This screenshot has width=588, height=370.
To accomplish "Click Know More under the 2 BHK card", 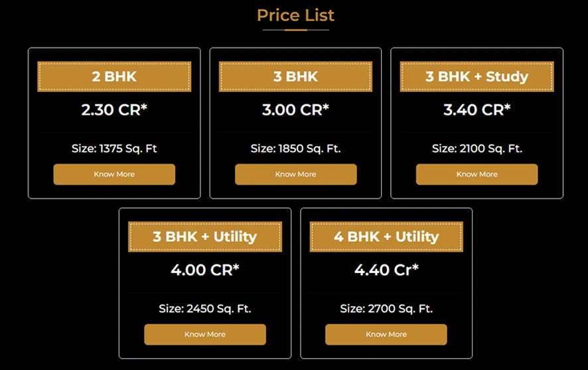I will pyautogui.click(x=114, y=174).
